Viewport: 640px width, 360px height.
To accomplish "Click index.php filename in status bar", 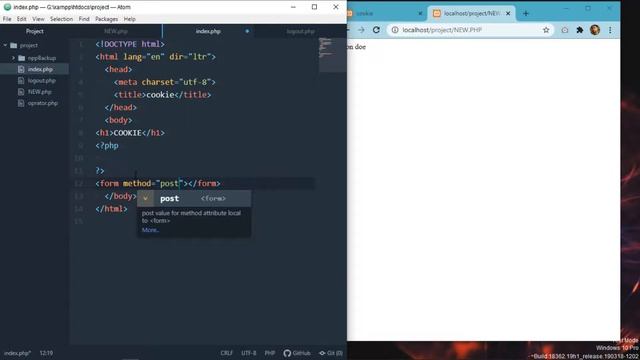I will [17, 353].
